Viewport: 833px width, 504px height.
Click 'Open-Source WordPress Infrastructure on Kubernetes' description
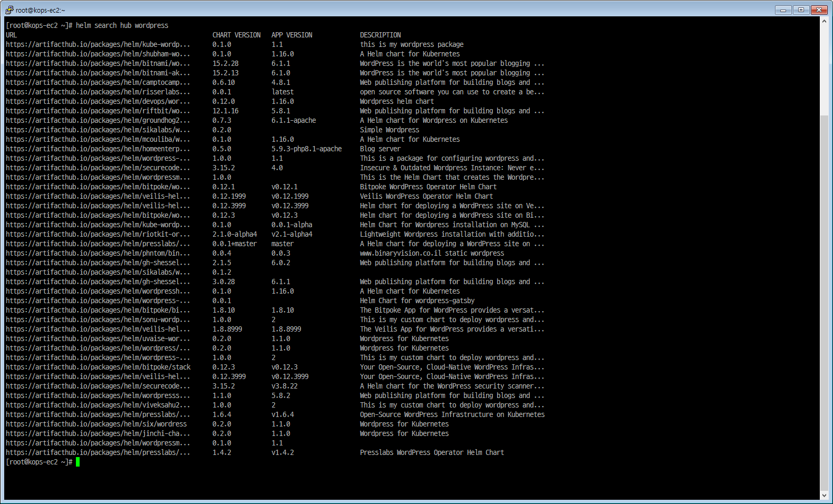tap(452, 414)
